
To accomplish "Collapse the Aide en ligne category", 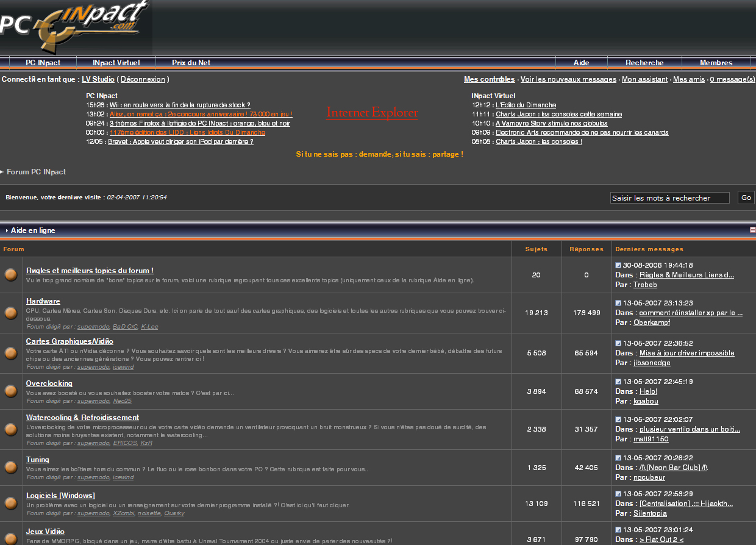I will [752, 230].
